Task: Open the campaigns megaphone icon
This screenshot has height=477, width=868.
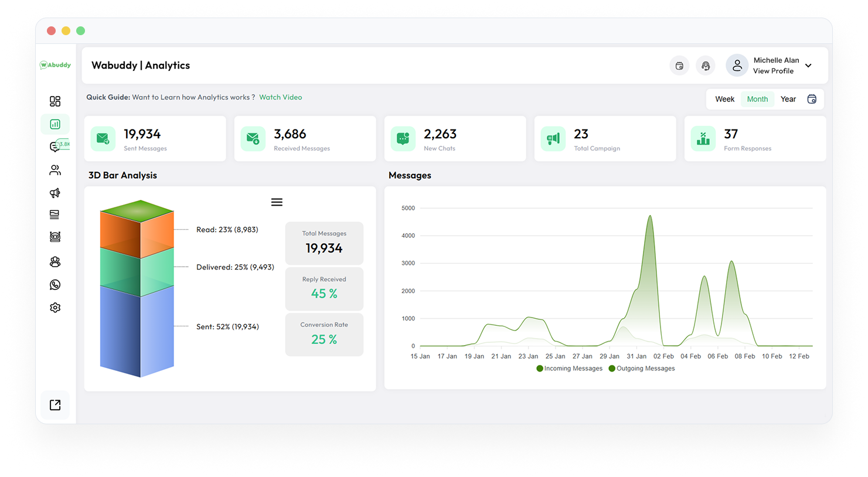Action: tap(55, 193)
